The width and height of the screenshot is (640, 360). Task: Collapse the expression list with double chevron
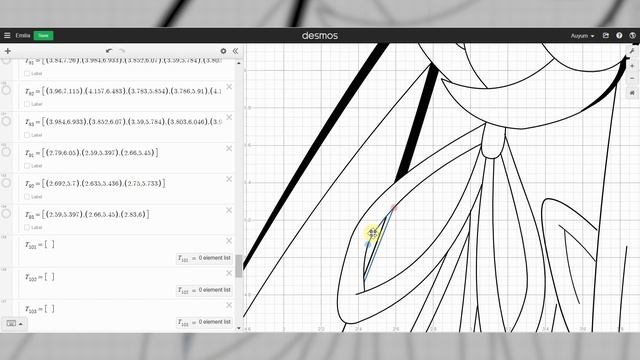click(236, 51)
